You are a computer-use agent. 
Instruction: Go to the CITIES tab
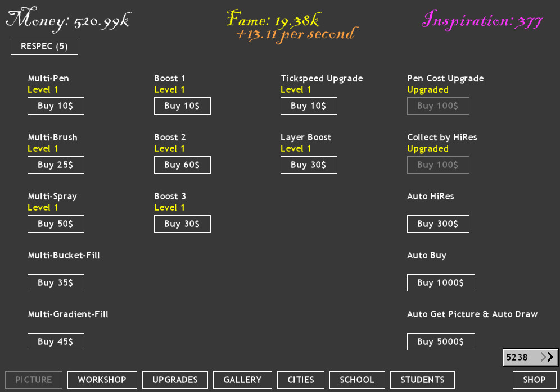click(x=300, y=380)
